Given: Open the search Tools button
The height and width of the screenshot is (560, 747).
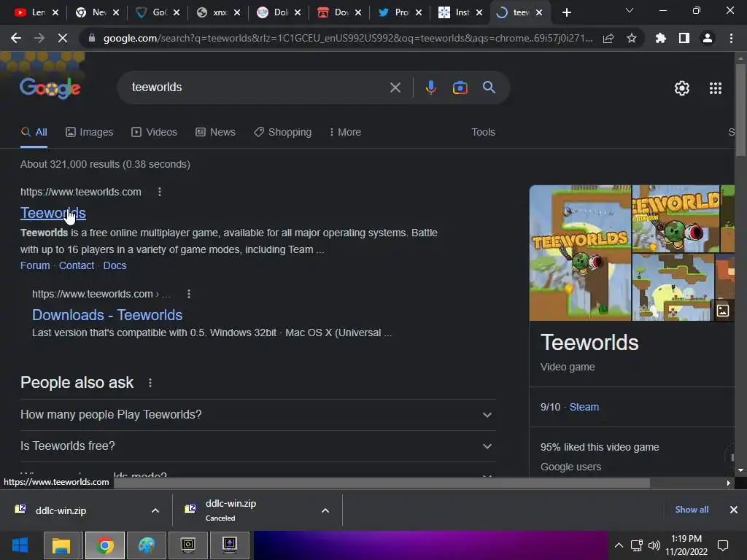Looking at the screenshot, I should click(x=483, y=133).
